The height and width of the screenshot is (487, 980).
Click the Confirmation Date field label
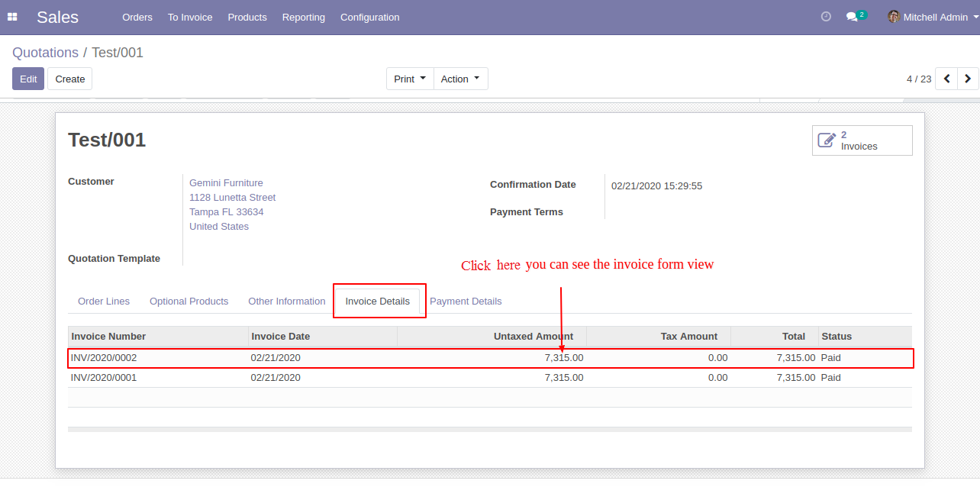[533, 185]
